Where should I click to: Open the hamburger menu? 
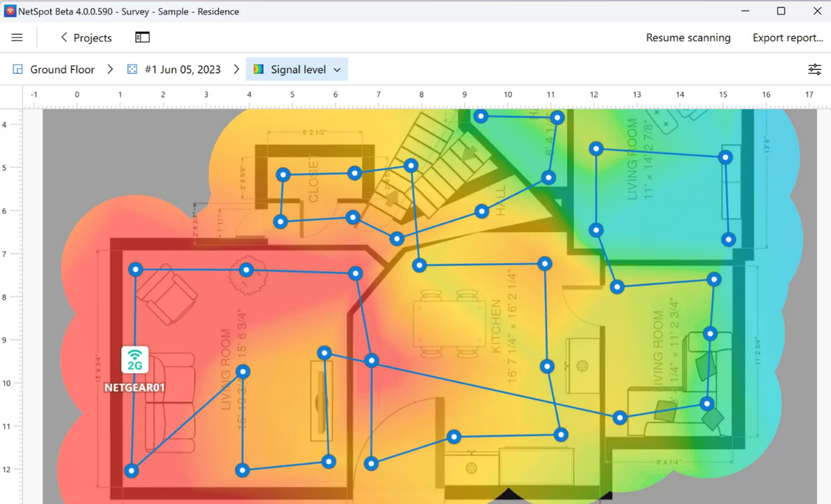17,37
